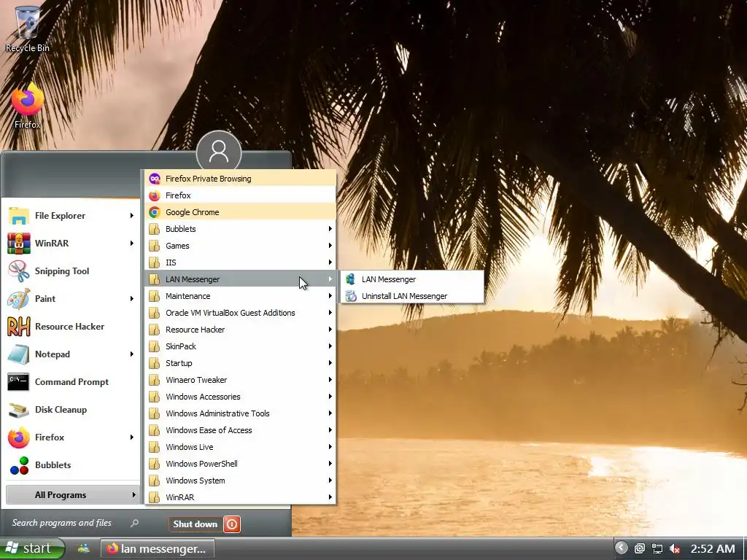Screen dimensions: 747x560
Task: Click the red power icon beside Shut down
Action: (232, 524)
